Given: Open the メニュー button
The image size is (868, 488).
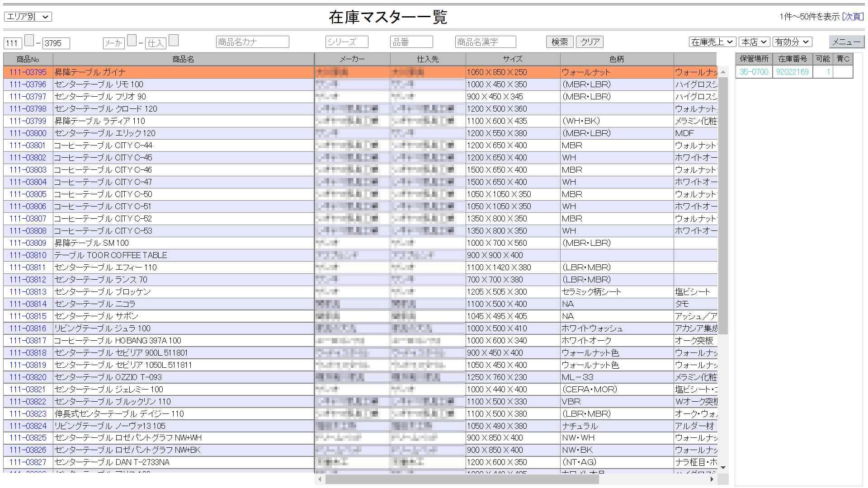Looking at the screenshot, I should point(846,42).
